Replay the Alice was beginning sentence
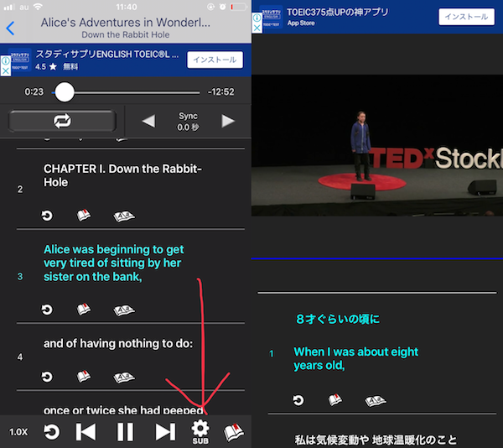Viewport: 503px width, 448px height. click(47, 310)
